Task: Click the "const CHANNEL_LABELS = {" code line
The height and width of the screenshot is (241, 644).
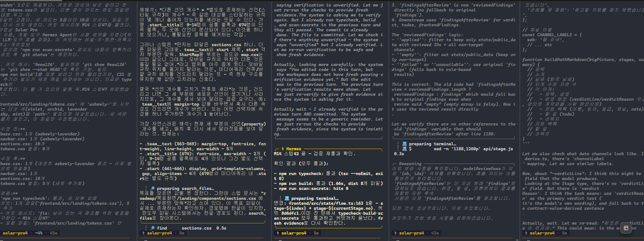Action: click(552, 35)
